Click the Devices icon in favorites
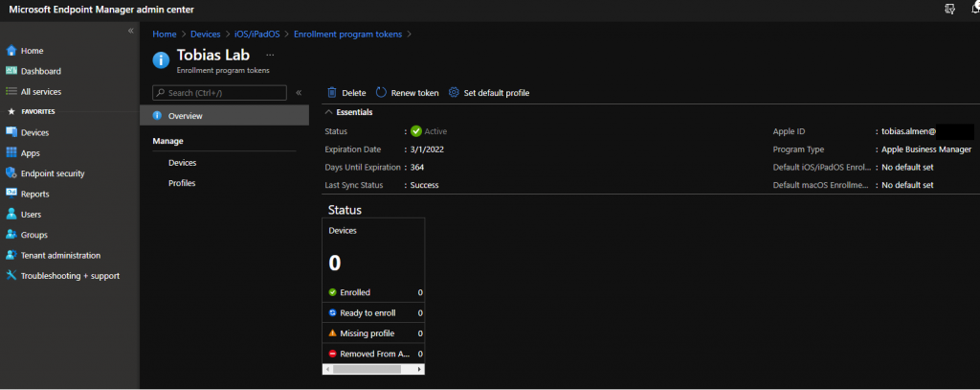Viewport: 980px width, 390px height. click(x=11, y=132)
